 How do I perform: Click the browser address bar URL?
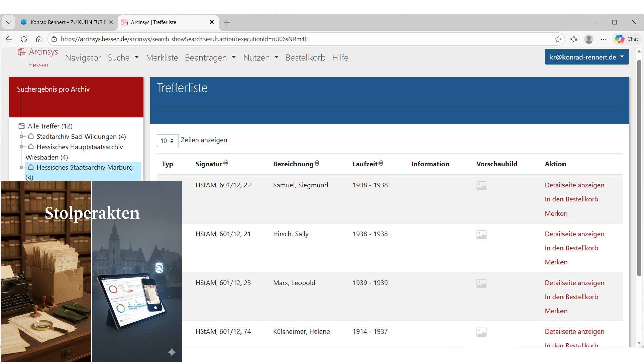[x=184, y=39]
